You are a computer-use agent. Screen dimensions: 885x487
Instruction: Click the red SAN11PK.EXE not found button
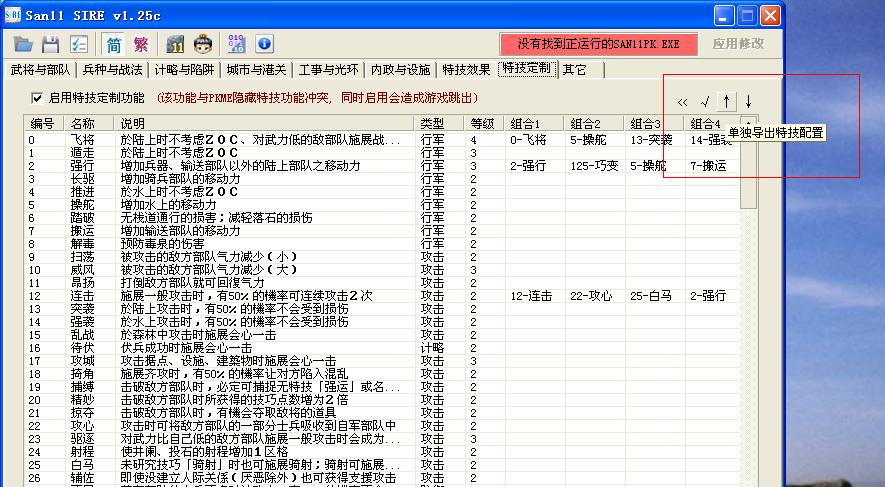pyautogui.click(x=598, y=44)
